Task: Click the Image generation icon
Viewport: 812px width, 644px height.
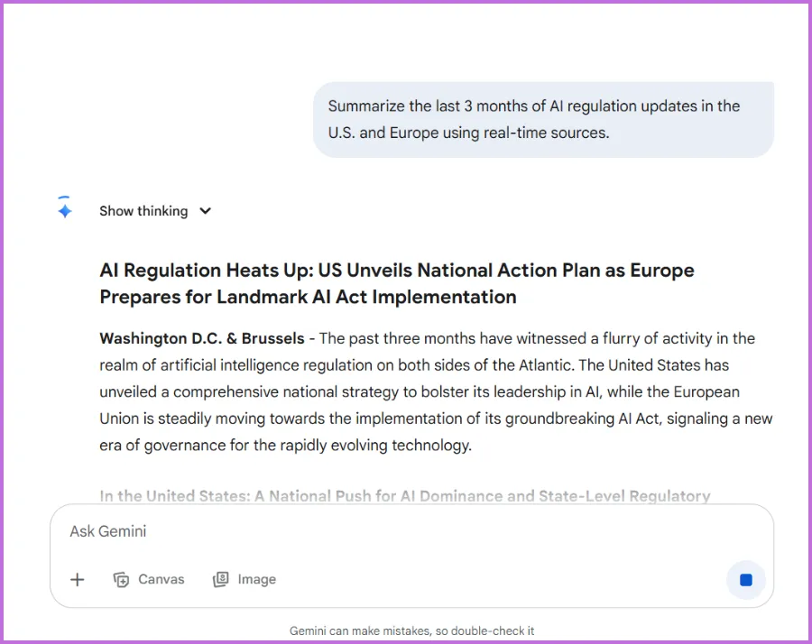Action: 220,580
